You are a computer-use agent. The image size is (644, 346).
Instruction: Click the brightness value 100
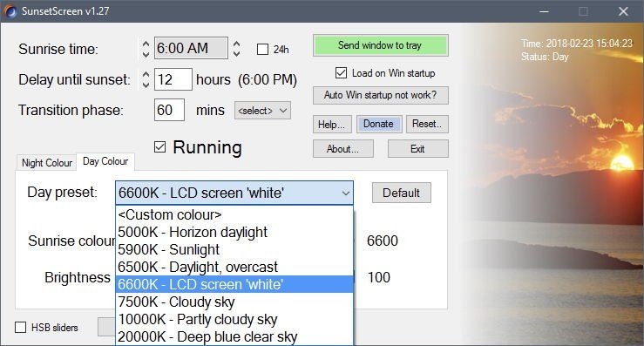[379, 277]
